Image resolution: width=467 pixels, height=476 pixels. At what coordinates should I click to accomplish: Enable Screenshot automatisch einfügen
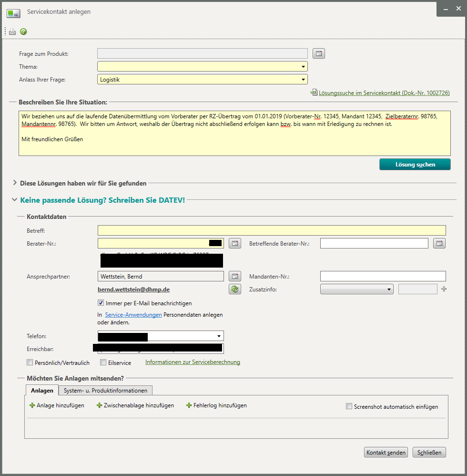coord(349,406)
